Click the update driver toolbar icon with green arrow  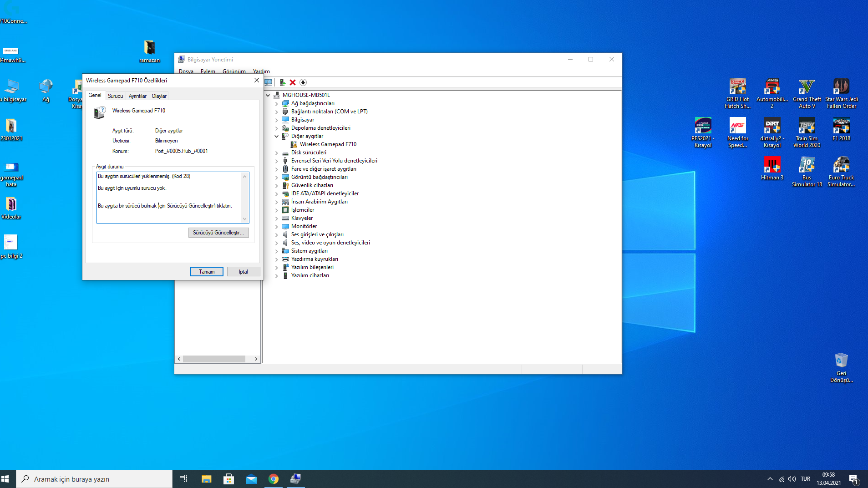pos(282,82)
